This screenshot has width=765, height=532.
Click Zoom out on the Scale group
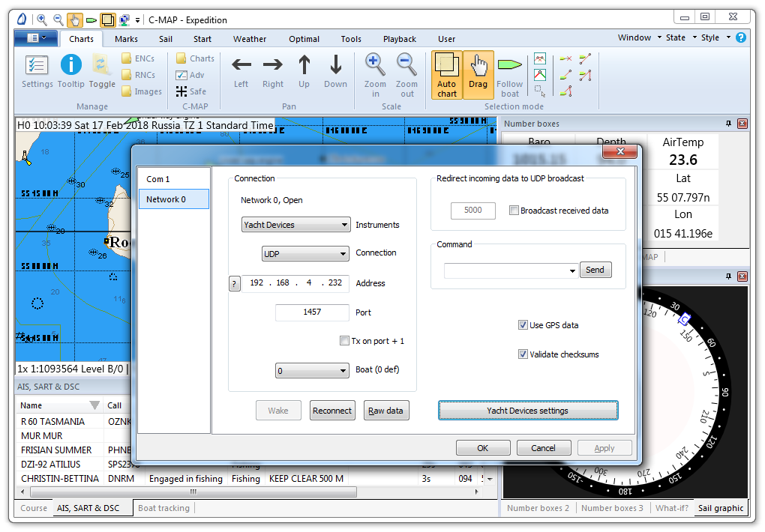click(x=406, y=76)
